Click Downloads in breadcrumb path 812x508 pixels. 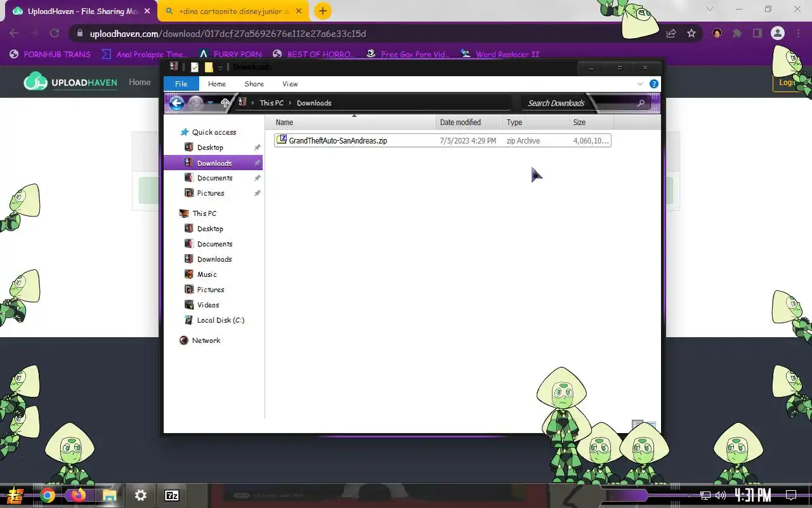coord(314,103)
